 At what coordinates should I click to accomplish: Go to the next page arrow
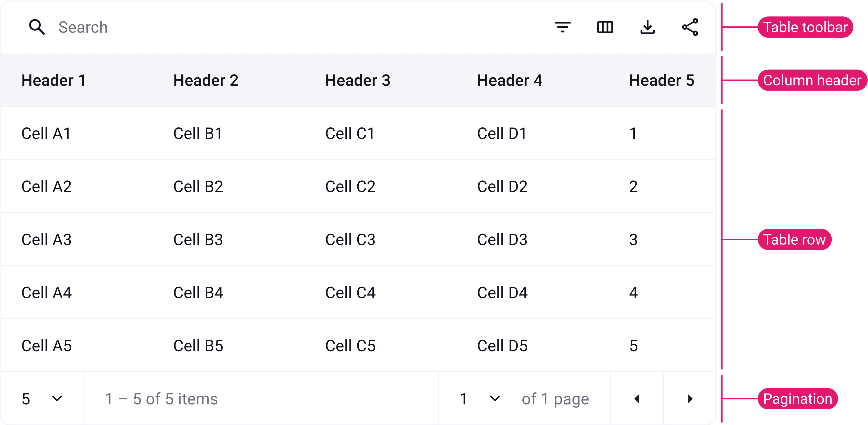(690, 399)
